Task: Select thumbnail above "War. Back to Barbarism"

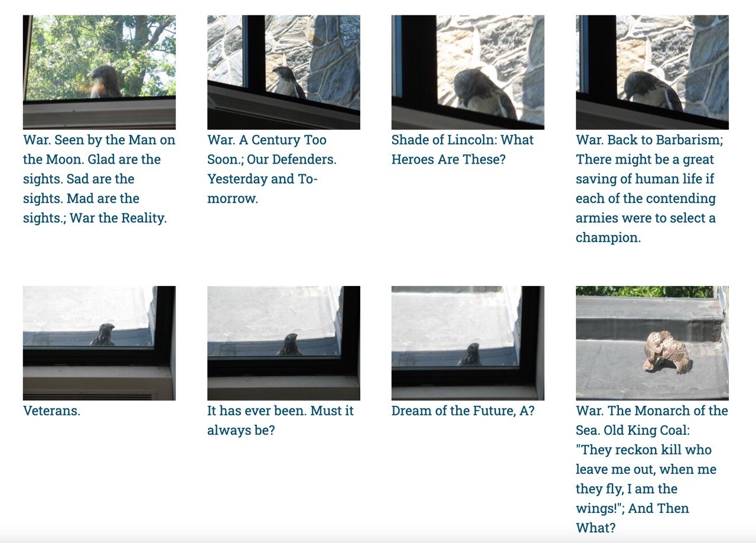Action: (652, 72)
